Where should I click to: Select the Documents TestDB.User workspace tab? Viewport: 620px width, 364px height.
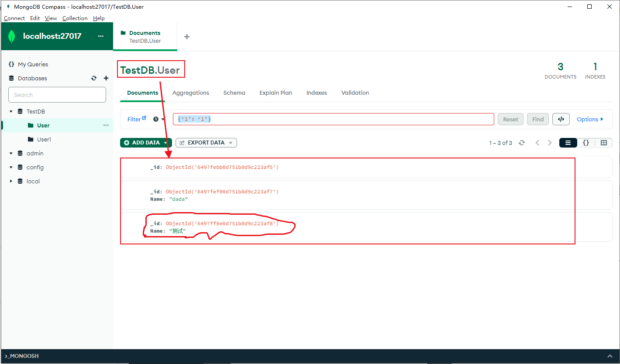145,37
